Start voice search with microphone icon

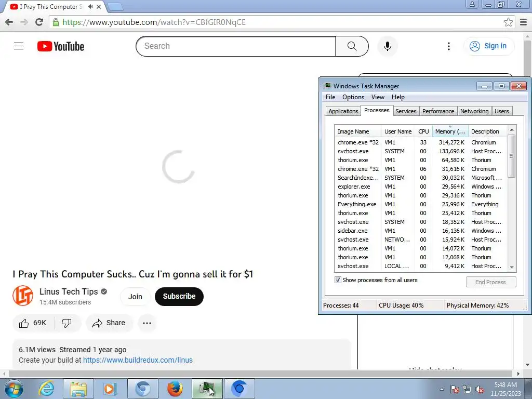click(387, 46)
